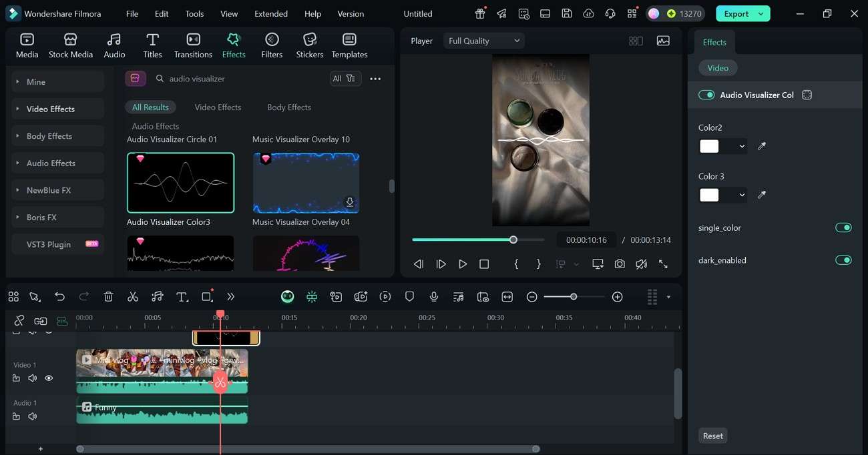Delete selected clip with trash icon
The height and width of the screenshot is (455, 868).
[x=109, y=297]
